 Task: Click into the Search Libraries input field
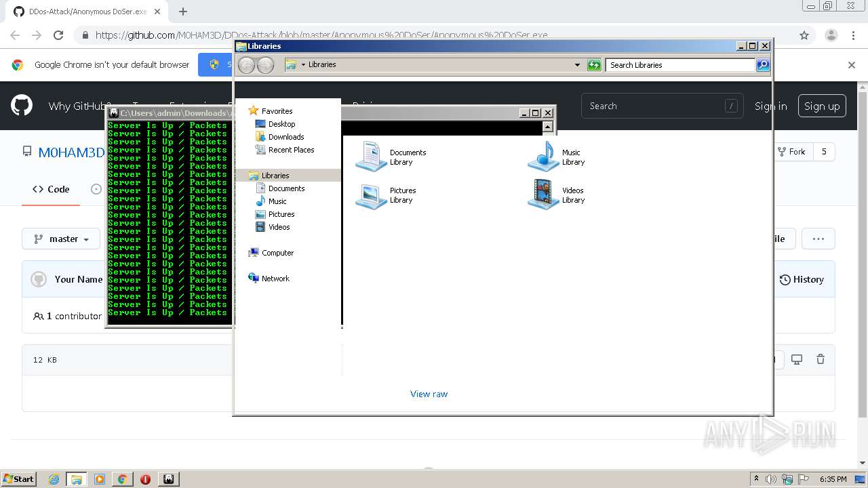coord(680,65)
